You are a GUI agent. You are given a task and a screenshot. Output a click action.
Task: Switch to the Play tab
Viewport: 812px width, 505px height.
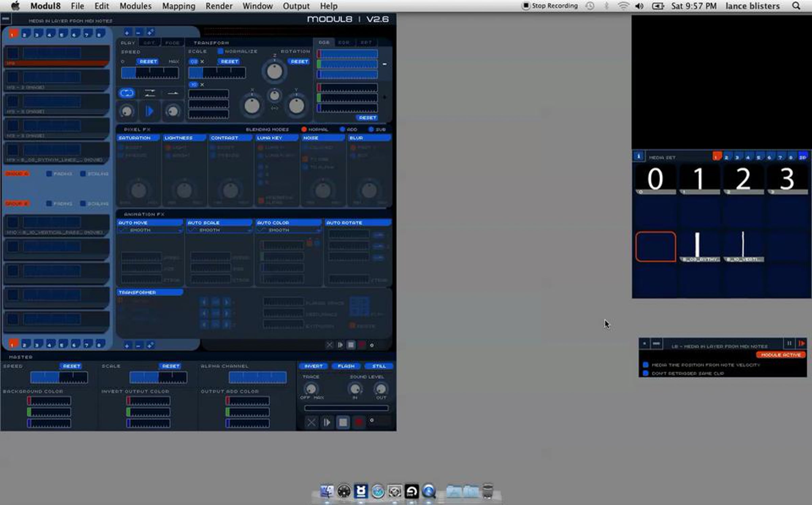(x=128, y=43)
